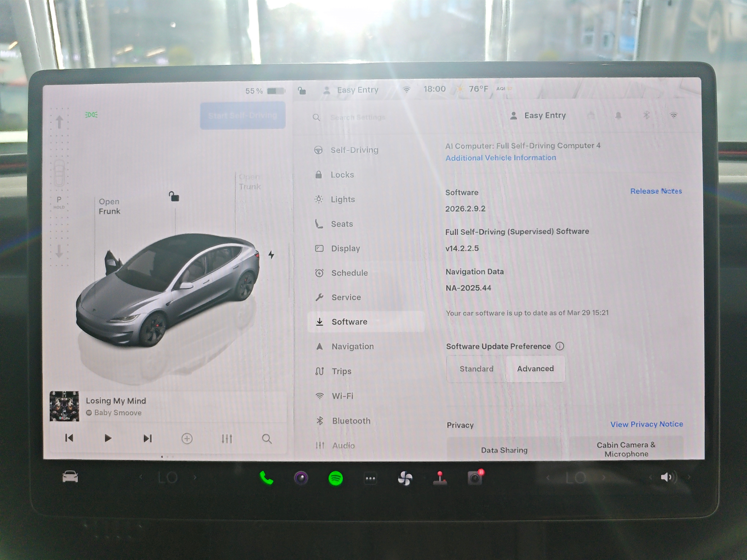This screenshot has width=747, height=560.
Task: Open the phone app in dock
Action: pyautogui.click(x=266, y=478)
